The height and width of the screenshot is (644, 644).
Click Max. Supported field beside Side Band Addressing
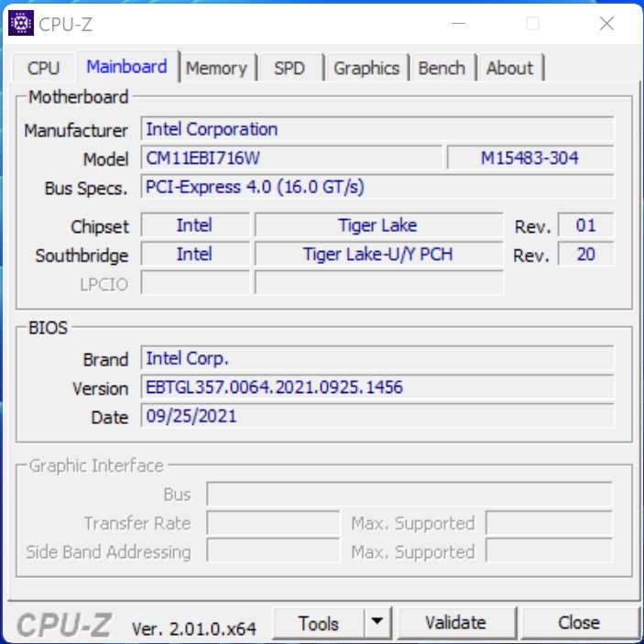(549, 551)
